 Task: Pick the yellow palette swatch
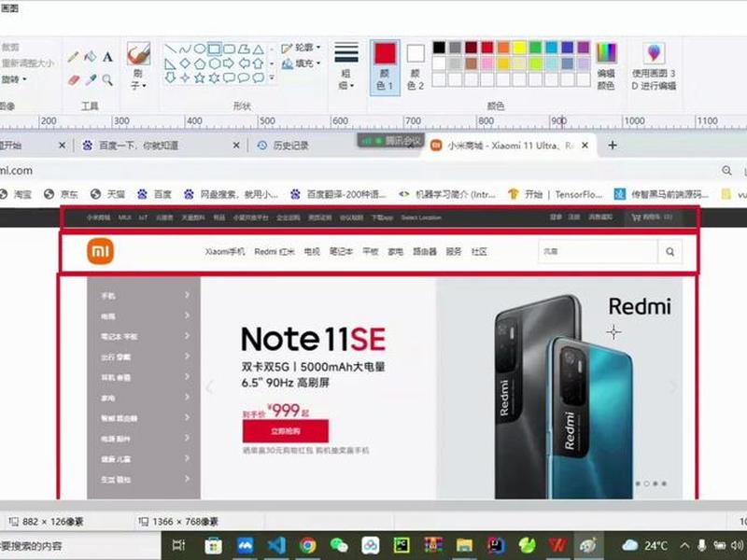(x=519, y=48)
